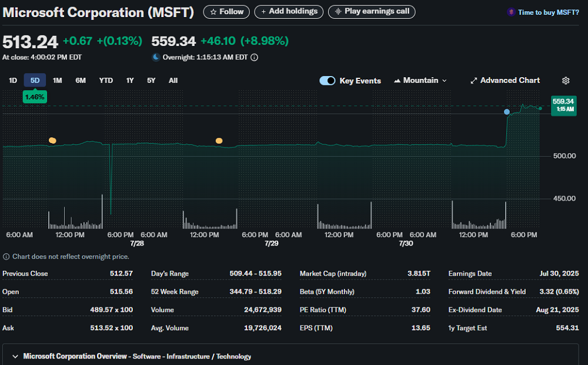This screenshot has height=365, width=588.
Task: Open chart settings gear icon
Action: pos(566,81)
